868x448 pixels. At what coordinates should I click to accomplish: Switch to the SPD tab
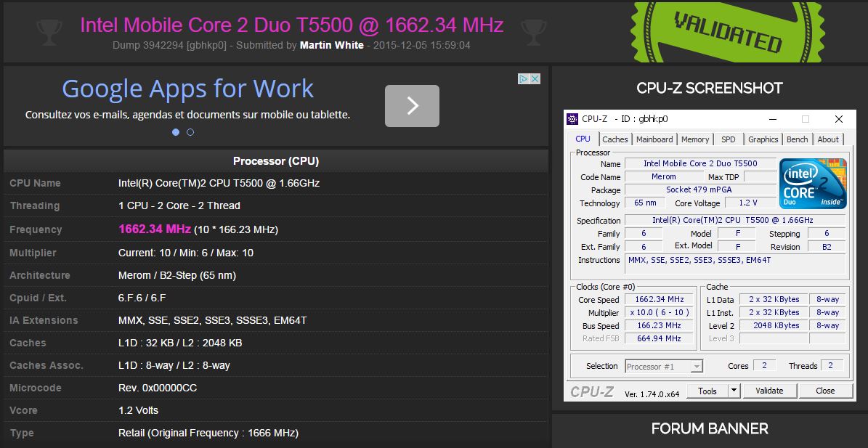tap(729, 139)
